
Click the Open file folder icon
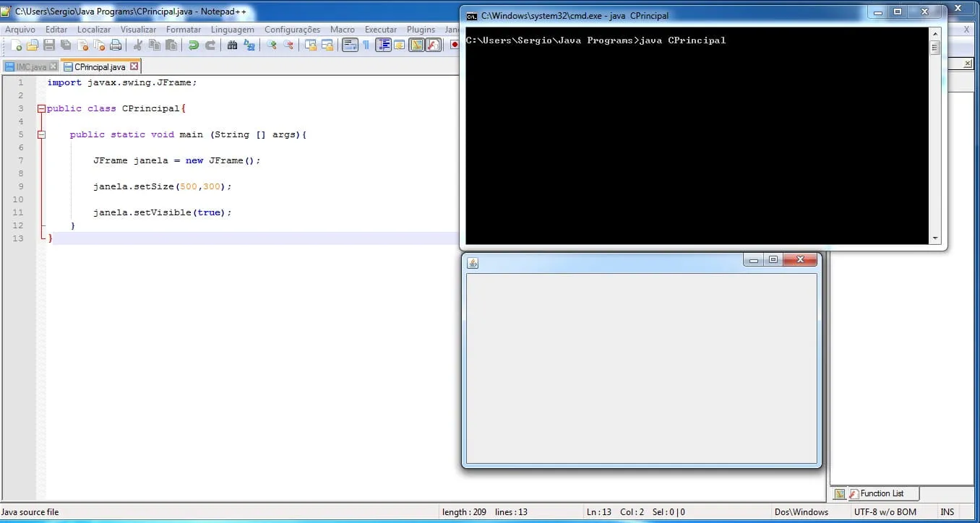[33, 45]
